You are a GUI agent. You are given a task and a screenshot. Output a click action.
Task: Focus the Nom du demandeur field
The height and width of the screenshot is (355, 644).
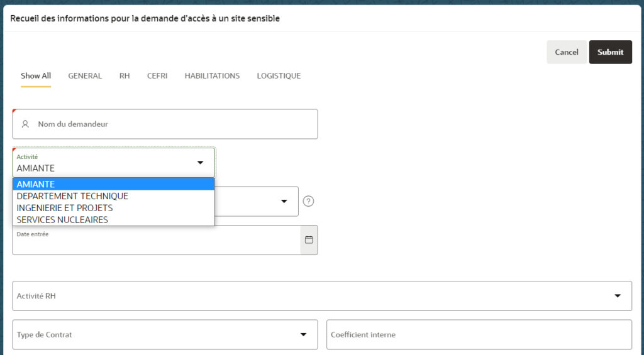coord(165,124)
